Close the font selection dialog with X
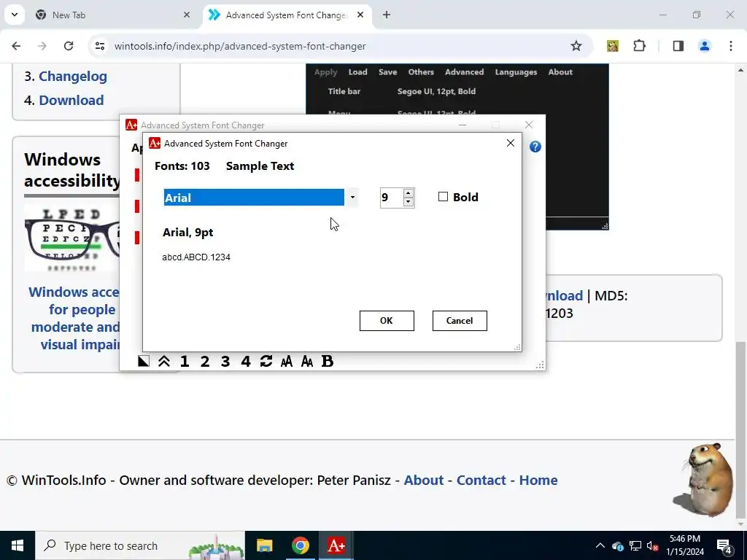This screenshot has width=747, height=560. tap(510, 143)
